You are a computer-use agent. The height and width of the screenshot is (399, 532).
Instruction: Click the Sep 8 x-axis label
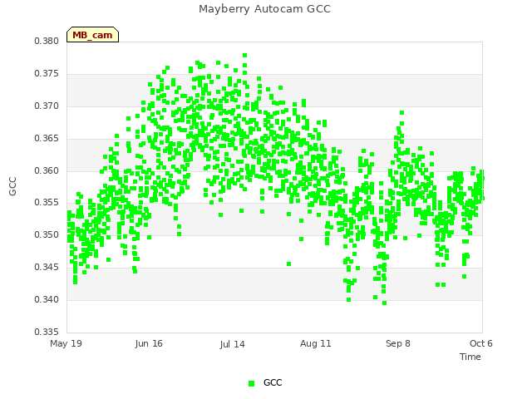(398, 343)
